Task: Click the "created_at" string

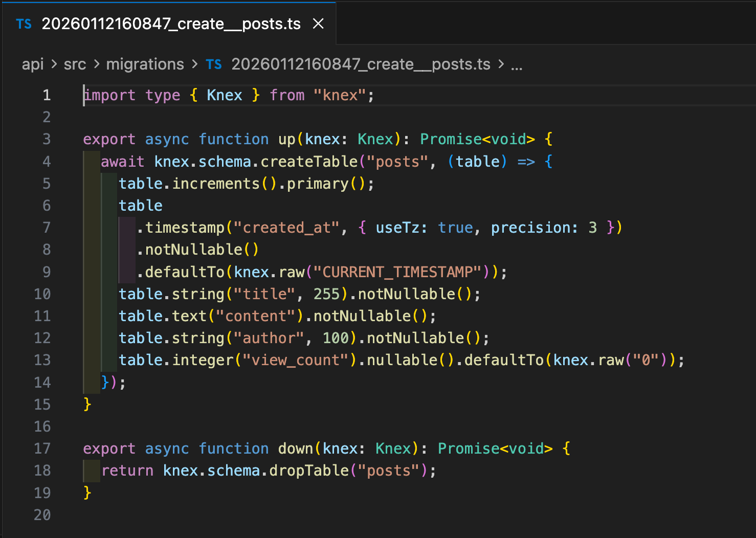Action: point(286,228)
